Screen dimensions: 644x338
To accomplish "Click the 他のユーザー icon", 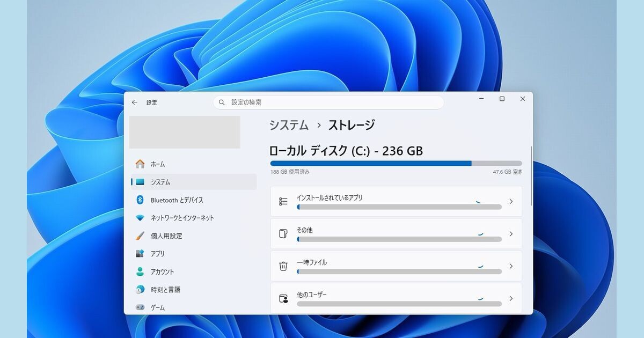I will coord(283,299).
